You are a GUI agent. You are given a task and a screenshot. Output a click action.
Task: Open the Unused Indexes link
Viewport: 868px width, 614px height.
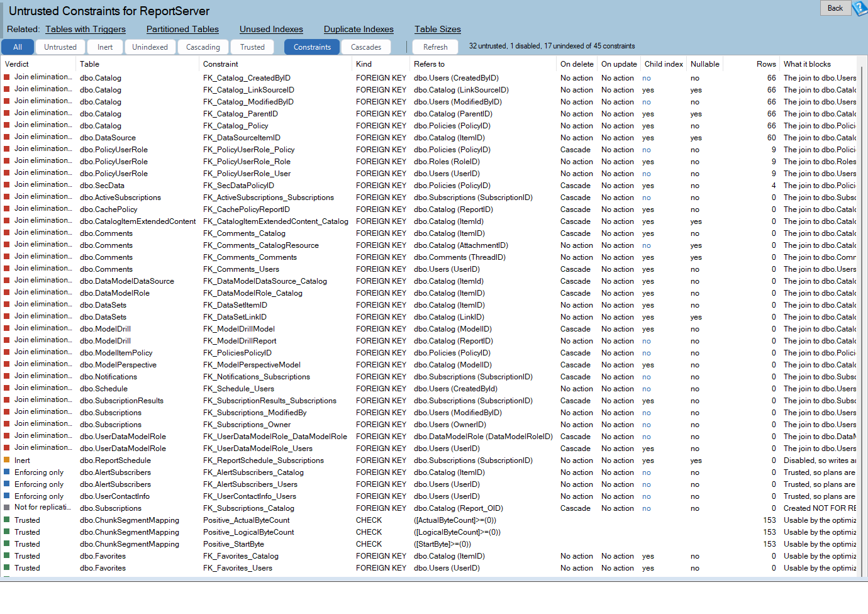tap(271, 29)
